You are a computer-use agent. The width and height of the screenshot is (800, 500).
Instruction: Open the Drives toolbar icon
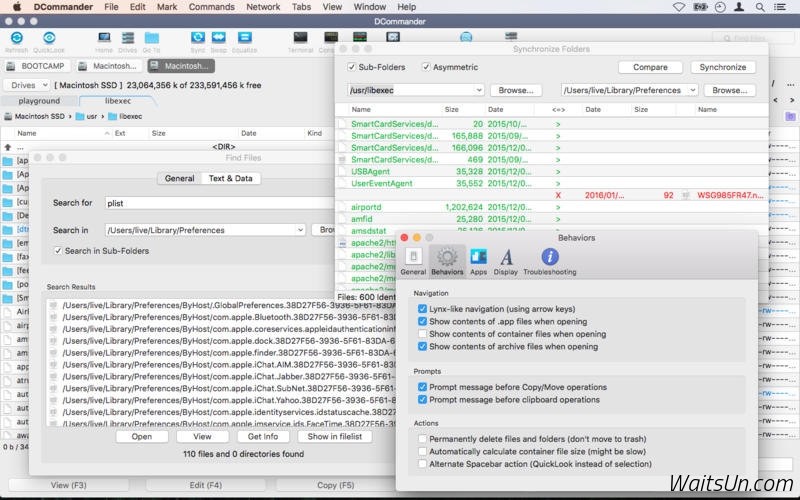tap(128, 38)
